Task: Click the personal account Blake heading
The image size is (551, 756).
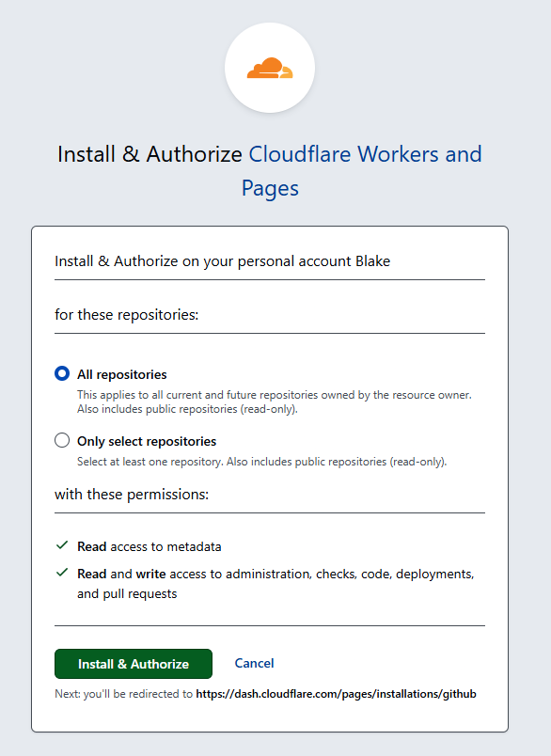Action: 222,261
